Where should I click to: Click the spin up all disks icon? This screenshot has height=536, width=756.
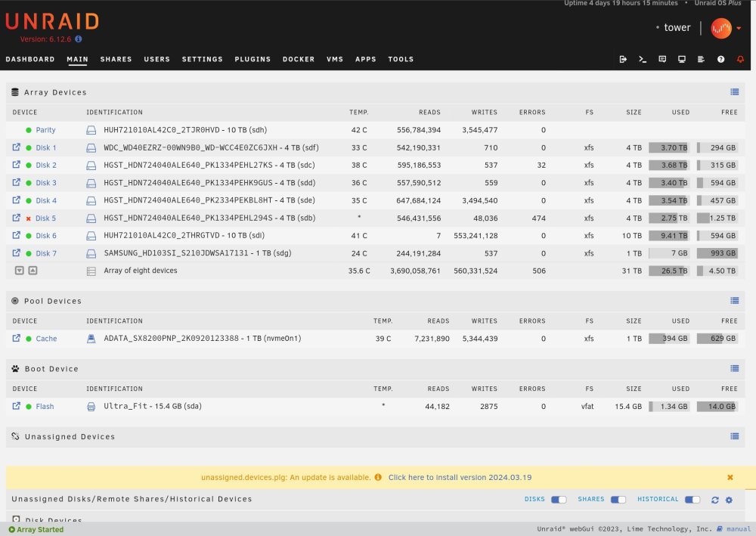33,271
